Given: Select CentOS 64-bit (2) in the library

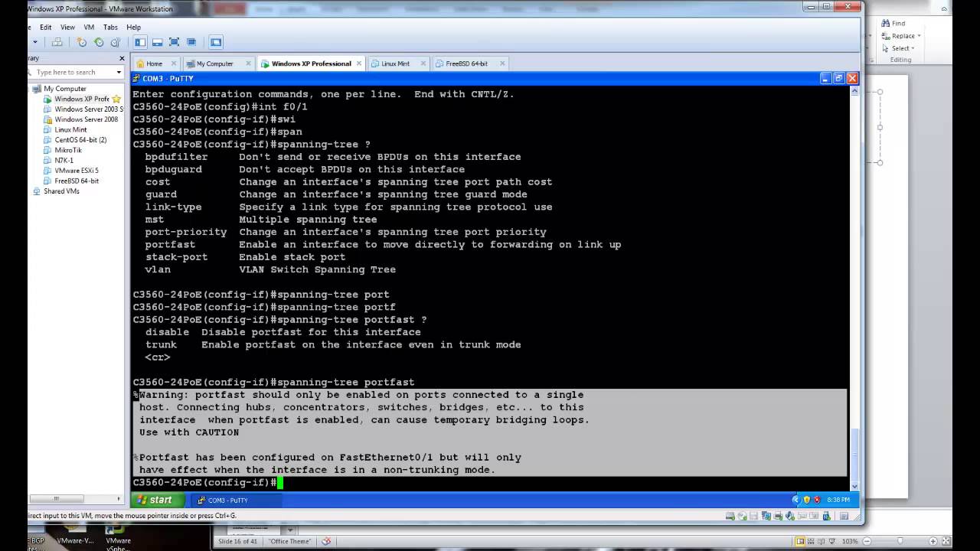Looking at the screenshot, I should [75, 140].
